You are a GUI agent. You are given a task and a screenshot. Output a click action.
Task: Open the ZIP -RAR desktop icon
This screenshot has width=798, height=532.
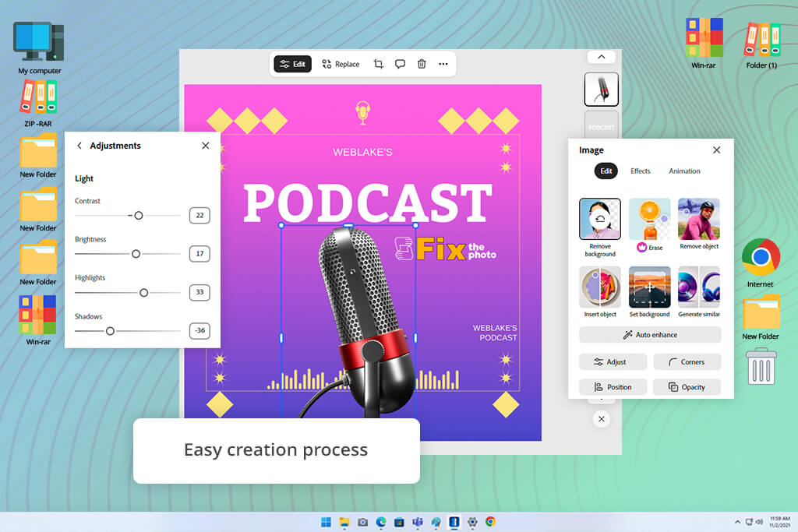[x=38, y=104]
